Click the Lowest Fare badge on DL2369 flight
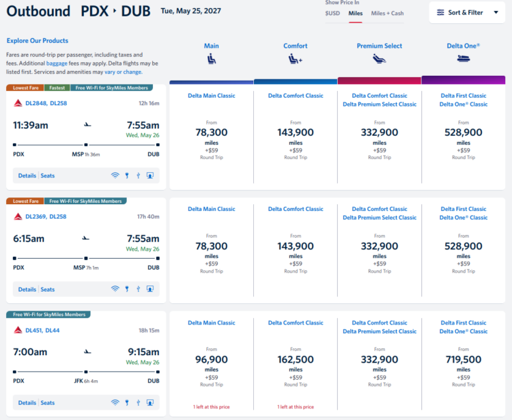This screenshot has height=420, width=512. click(x=25, y=201)
